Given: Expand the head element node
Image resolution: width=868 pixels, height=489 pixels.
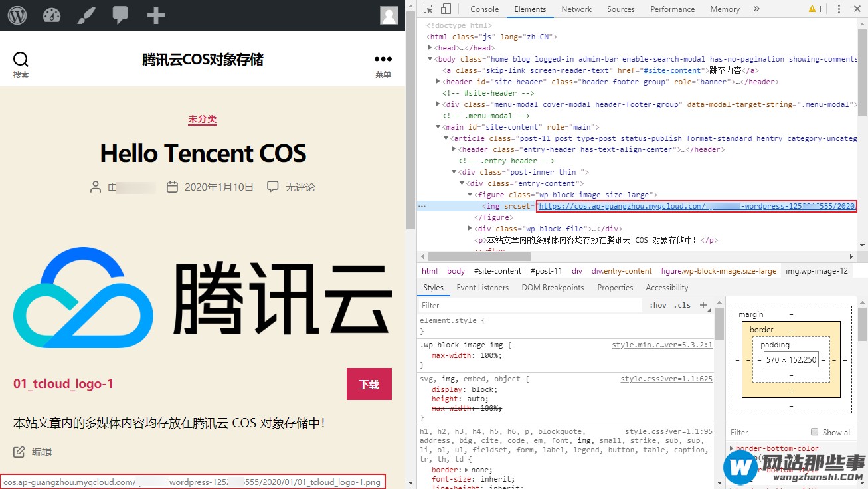Looking at the screenshot, I should [x=430, y=48].
